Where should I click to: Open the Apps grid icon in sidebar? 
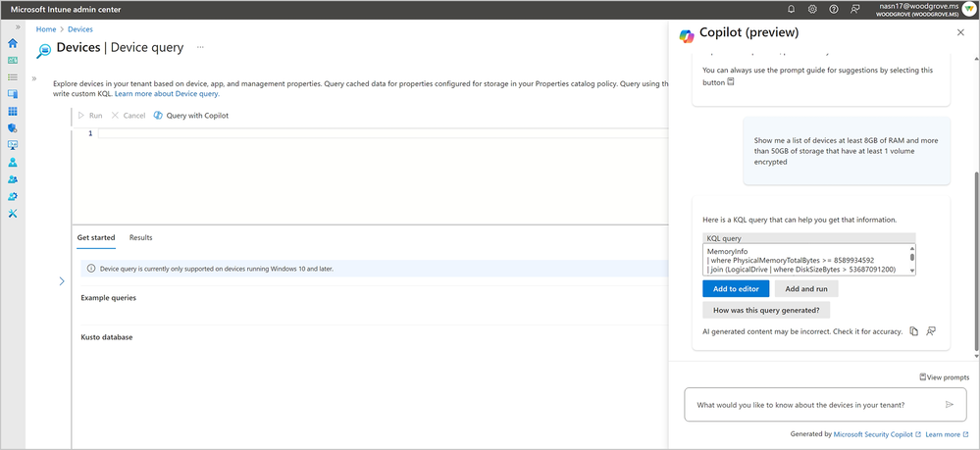(x=13, y=112)
